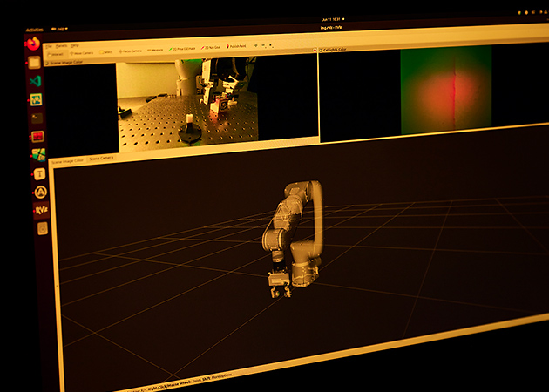Image resolution: width=549 pixels, height=392 pixels.
Task: Select the 2D Nav Goal tool
Action: [x=211, y=47]
